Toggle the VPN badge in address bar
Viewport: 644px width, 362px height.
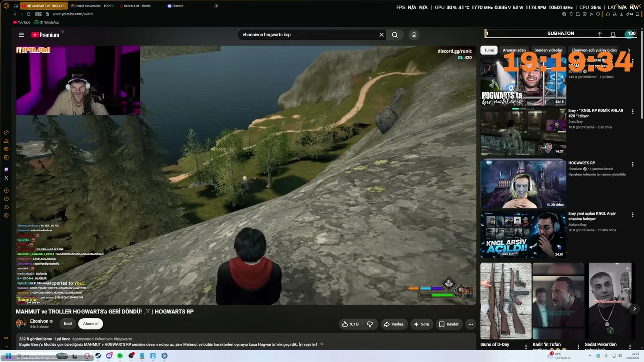coord(39,14)
